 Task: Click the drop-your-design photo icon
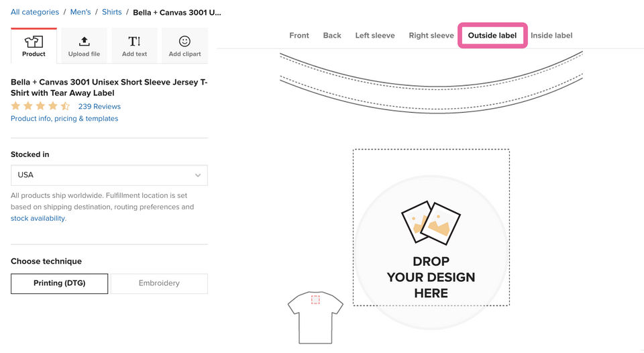point(431,223)
